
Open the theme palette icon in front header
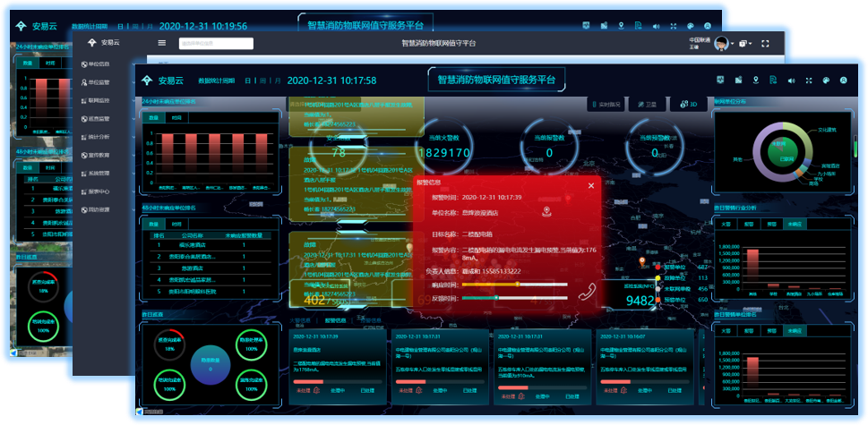pos(825,80)
